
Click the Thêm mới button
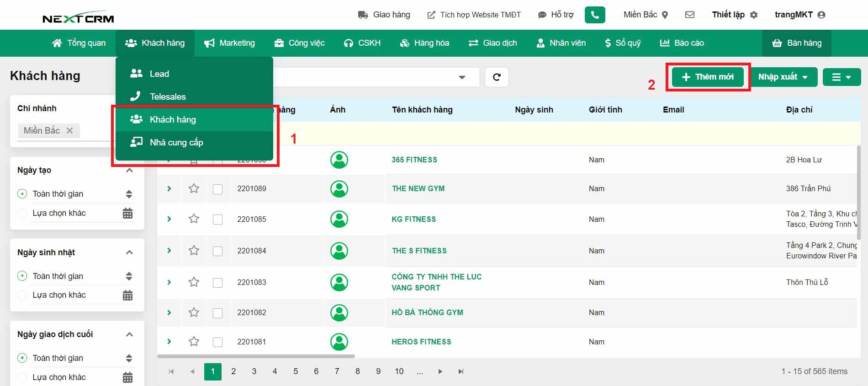708,77
